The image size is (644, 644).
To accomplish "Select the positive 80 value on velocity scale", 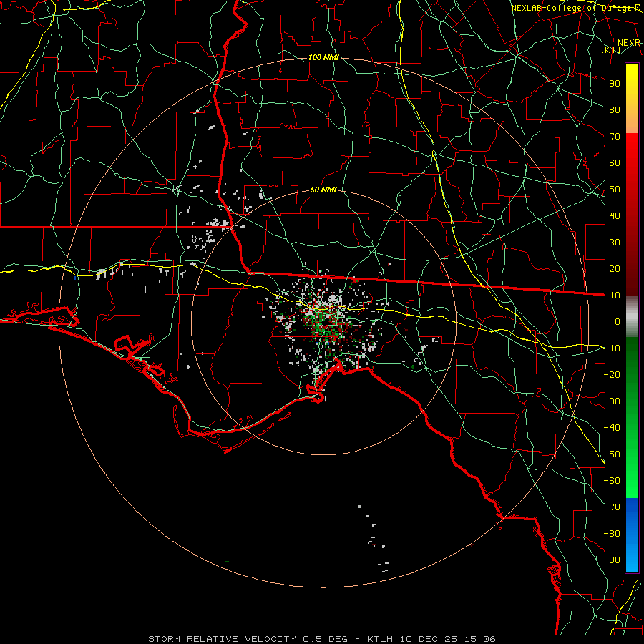I will coord(615,109).
